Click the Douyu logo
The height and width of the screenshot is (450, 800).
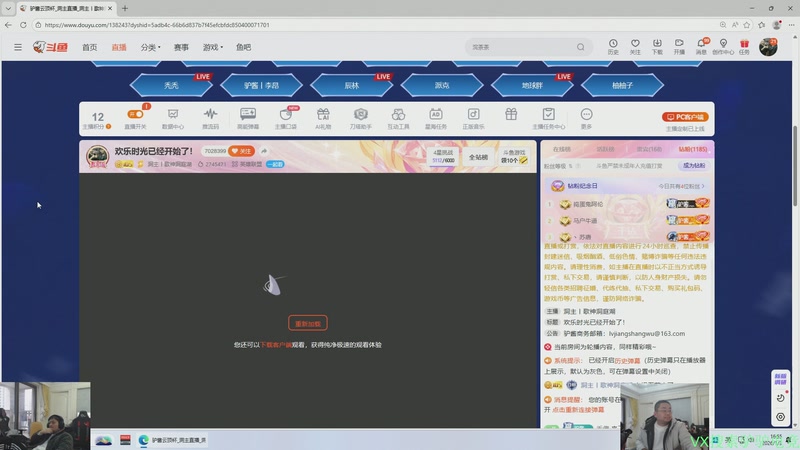[50, 47]
